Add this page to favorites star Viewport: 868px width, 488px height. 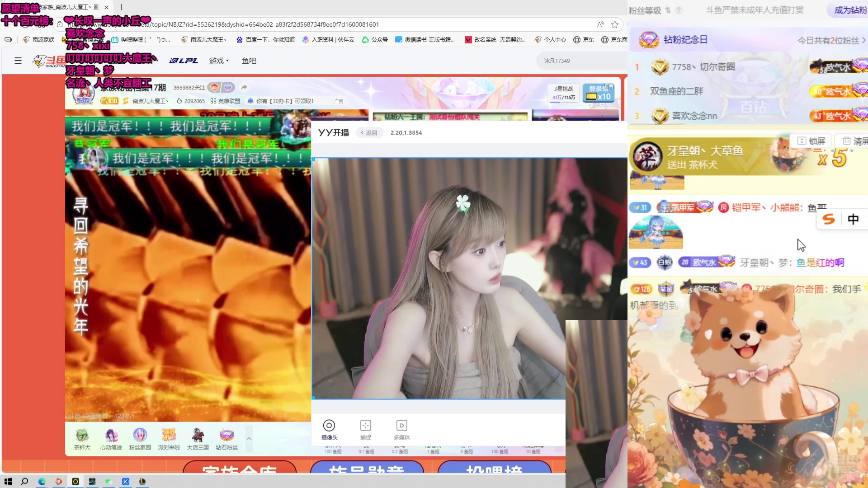tap(615, 24)
